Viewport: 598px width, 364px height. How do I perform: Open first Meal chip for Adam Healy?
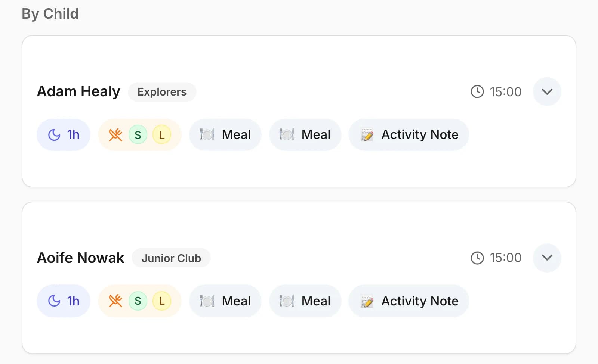click(225, 135)
